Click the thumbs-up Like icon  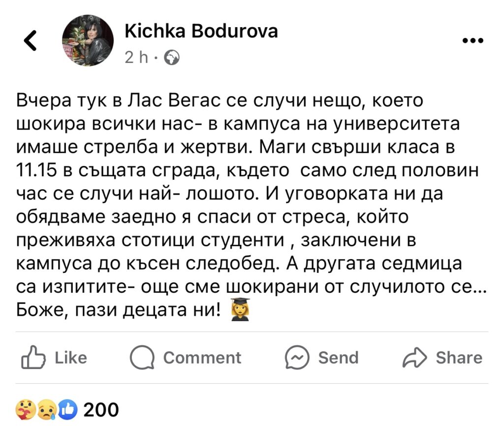(x=32, y=358)
